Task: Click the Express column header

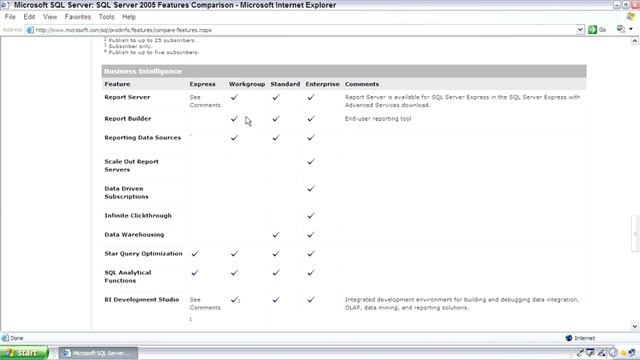Action: (202, 84)
